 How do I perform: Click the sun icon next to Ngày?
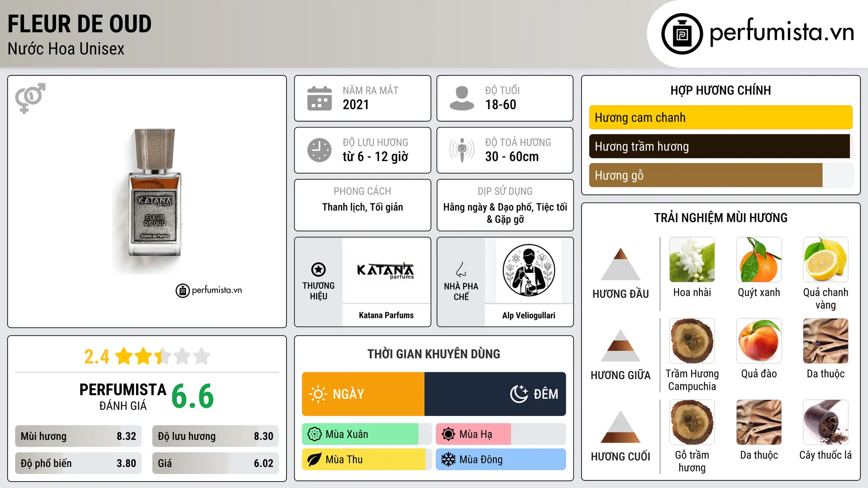pos(318,394)
